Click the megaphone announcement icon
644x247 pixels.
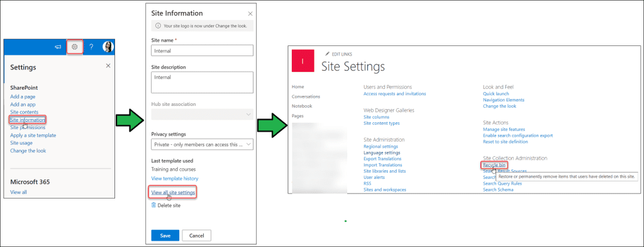tap(58, 47)
